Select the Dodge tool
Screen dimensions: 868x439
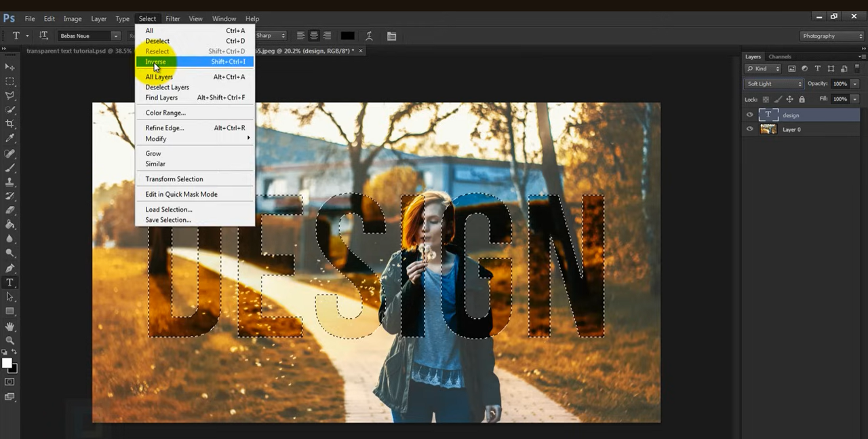[x=9, y=253]
